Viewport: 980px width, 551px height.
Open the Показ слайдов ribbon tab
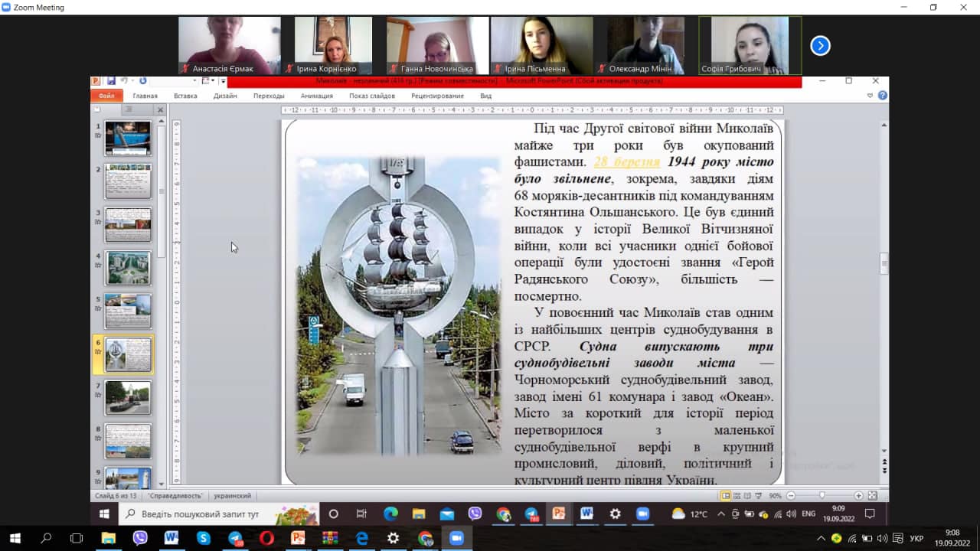pyautogui.click(x=372, y=96)
